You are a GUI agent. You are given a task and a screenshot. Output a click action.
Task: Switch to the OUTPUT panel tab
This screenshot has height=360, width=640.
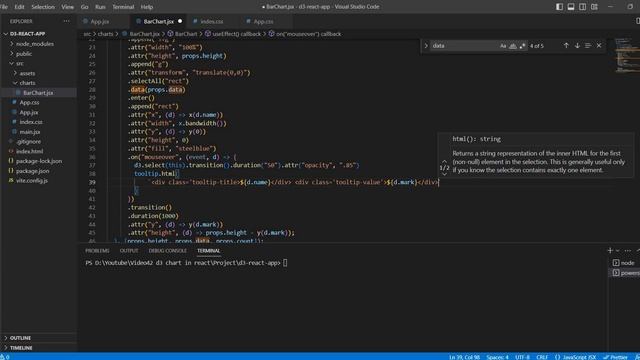pos(129,251)
